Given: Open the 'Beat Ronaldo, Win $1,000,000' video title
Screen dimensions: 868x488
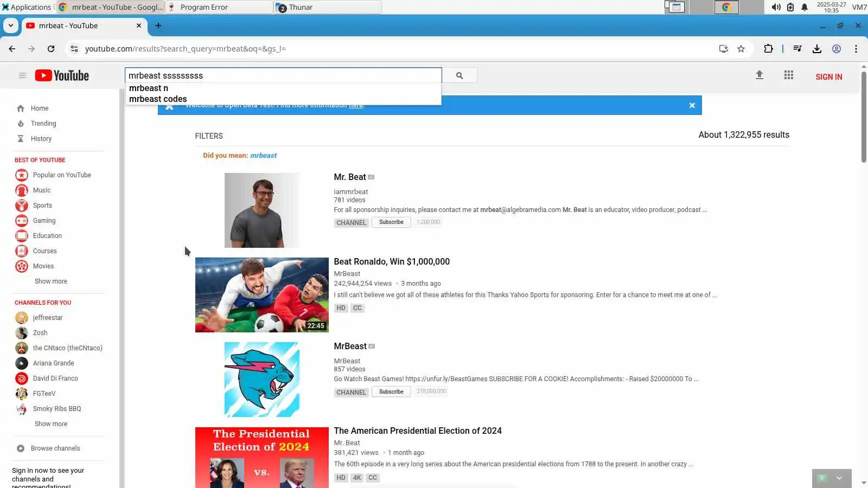Looking at the screenshot, I should (x=392, y=262).
